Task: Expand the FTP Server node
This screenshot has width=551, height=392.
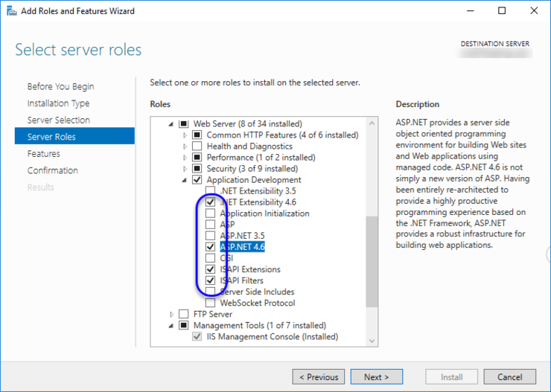Action: point(172,314)
